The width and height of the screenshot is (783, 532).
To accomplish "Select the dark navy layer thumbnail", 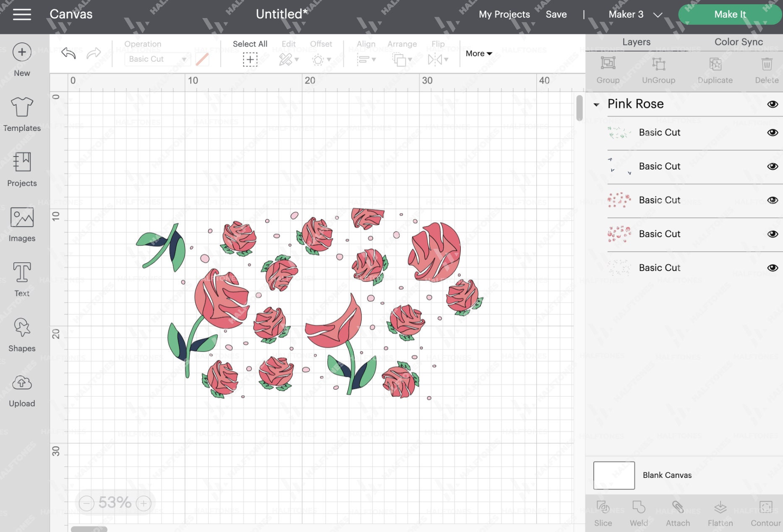I will coord(619,167).
